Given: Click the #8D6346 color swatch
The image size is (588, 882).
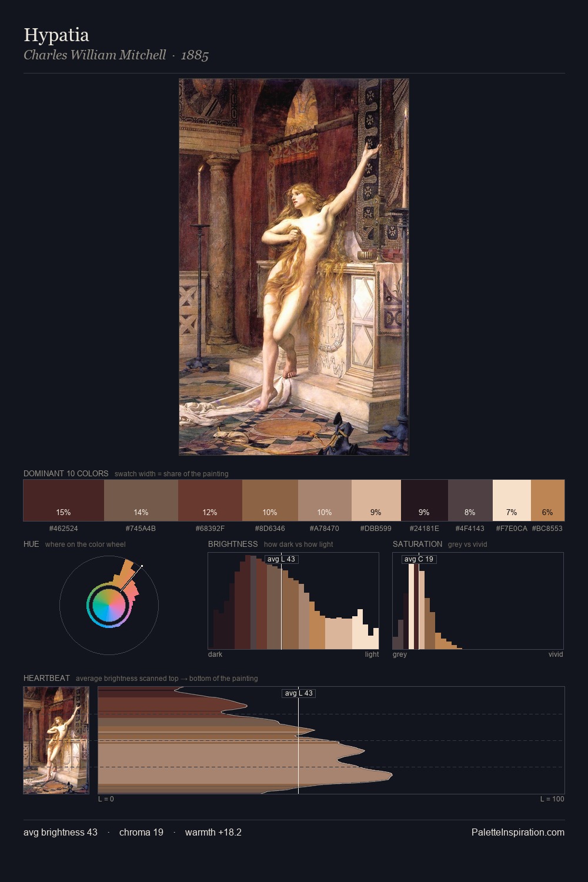Looking at the screenshot, I should click(270, 500).
